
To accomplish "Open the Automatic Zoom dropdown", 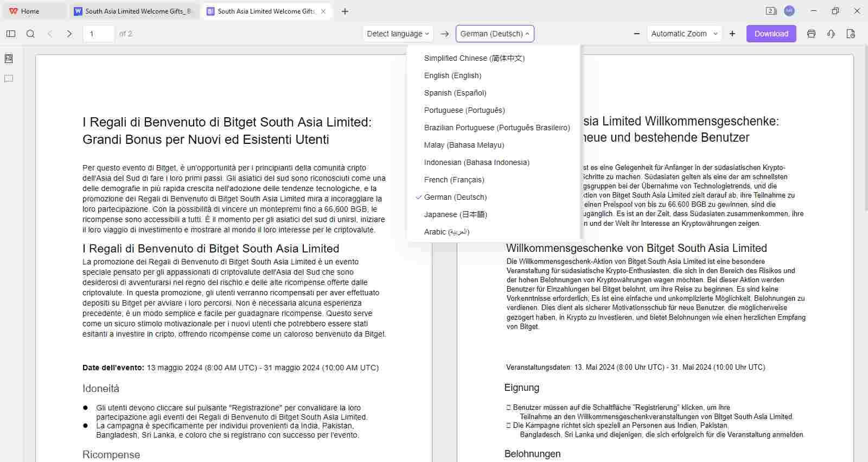I will tap(685, 34).
